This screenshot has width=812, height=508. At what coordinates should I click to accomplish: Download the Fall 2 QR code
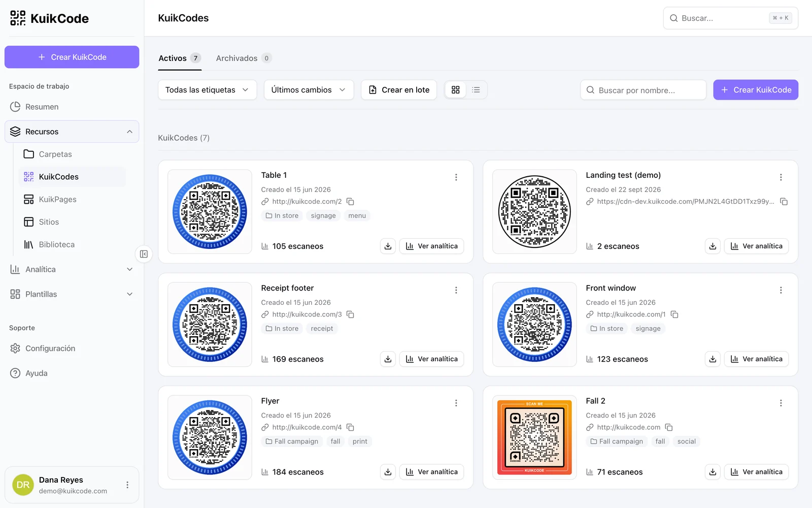click(713, 471)
